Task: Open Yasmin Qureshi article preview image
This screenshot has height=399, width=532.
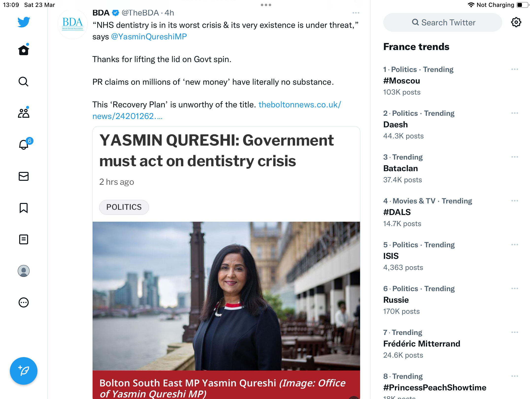Action: click(x=226, y=296)
